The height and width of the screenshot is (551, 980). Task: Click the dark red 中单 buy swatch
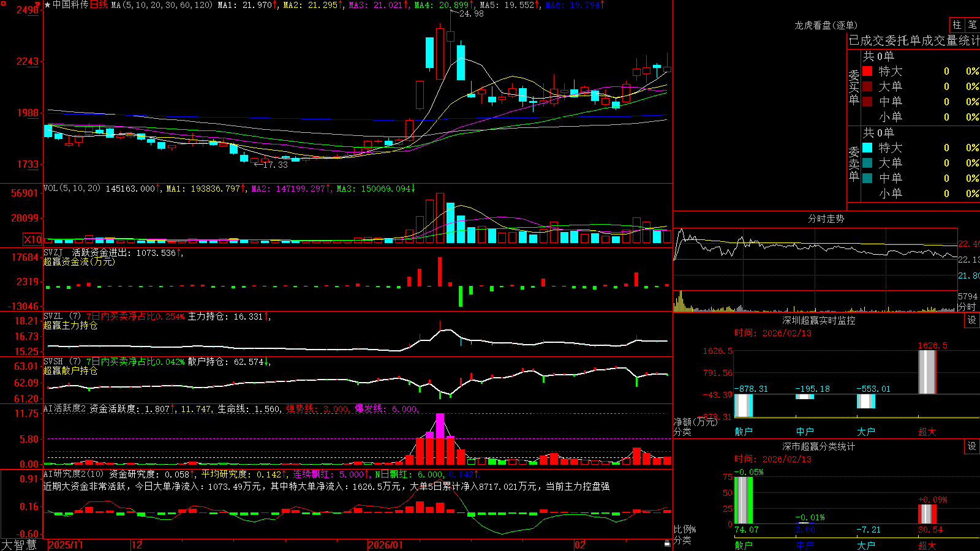[867, 101]
